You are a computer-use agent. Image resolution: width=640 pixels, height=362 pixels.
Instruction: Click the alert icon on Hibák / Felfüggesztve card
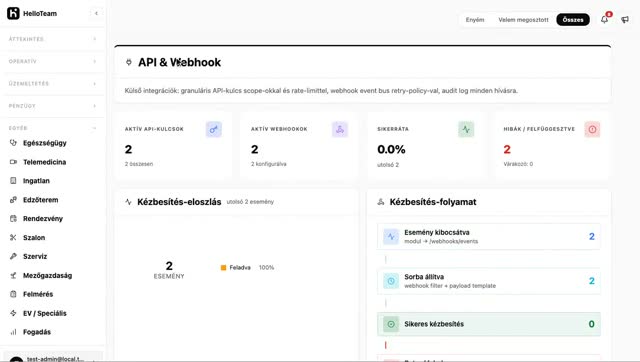(x=592, y=129)
